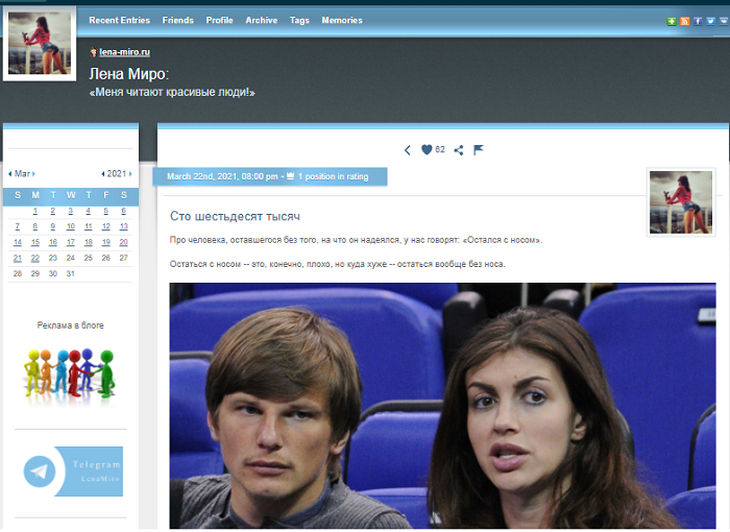This screenshot has height=532, width=730.
Task: Open the orange RSS feed icon
Action: 685,20
